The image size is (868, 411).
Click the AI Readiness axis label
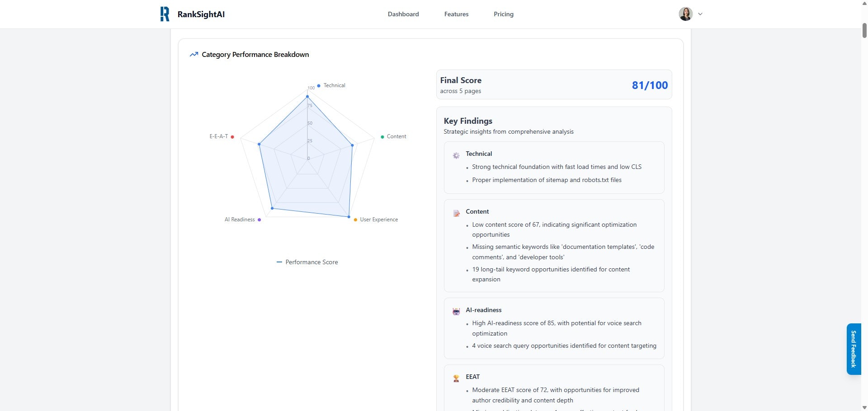[240, 220]
